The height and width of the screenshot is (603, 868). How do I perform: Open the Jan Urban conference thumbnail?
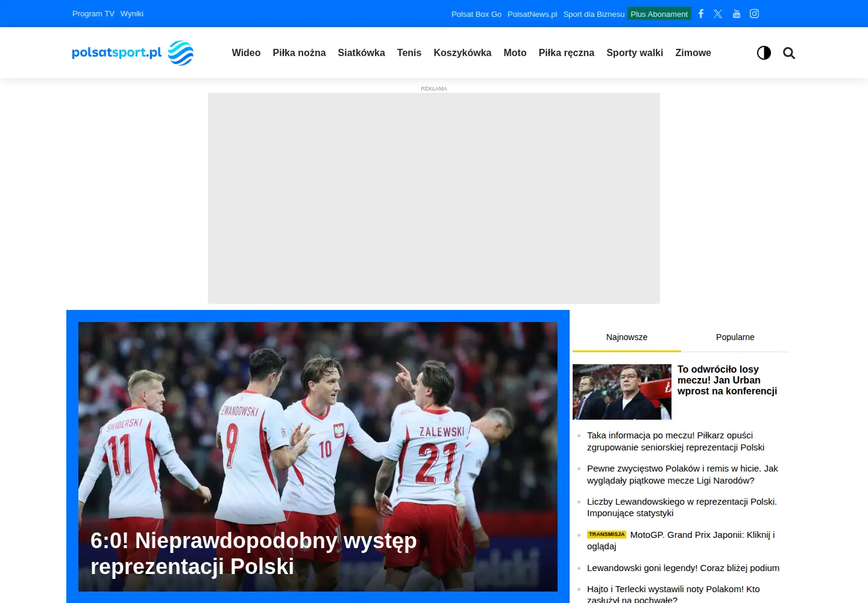tap(622, 392)
